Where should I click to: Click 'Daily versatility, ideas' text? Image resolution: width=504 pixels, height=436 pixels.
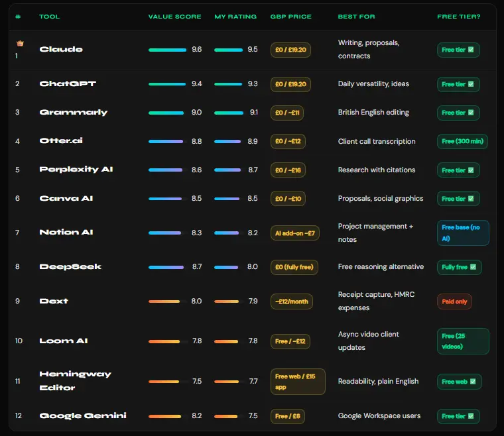pyautogui.click(x=373, y=83)
